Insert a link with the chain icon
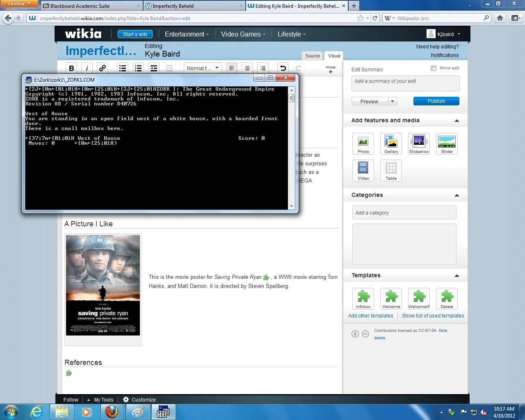Image resolution: width=525 pixels, height=420 pixels. (x=103, y=68)
